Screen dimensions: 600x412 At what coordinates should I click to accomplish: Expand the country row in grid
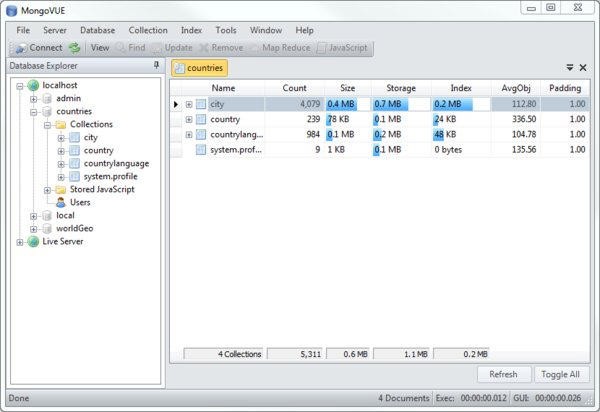coord(189,120)
